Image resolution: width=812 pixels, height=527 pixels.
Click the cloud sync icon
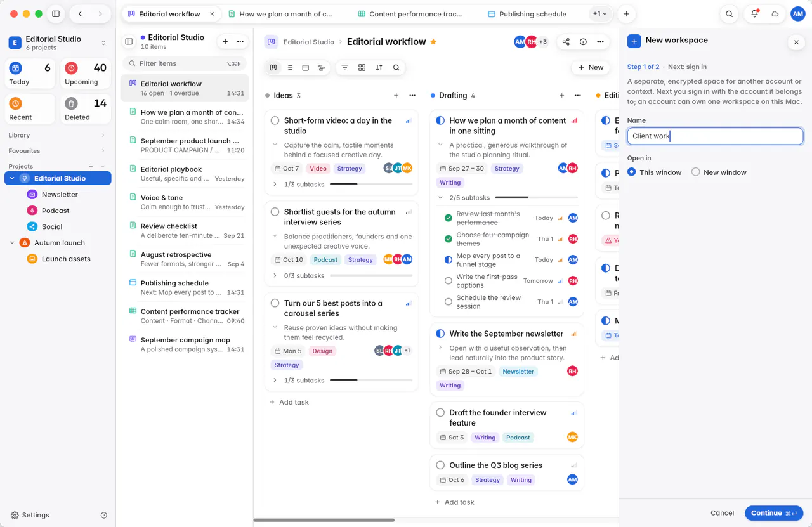tap(775, 14)
